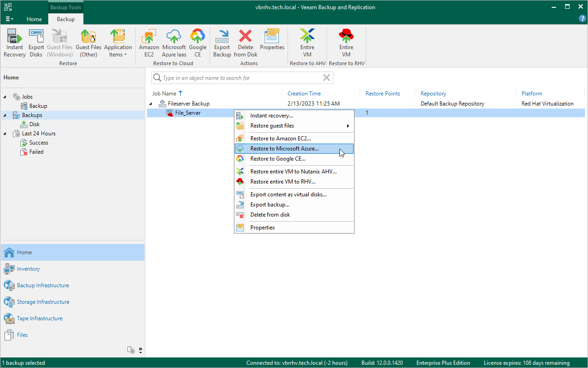Switch to Backup Infrastructure view

(72, 285)
